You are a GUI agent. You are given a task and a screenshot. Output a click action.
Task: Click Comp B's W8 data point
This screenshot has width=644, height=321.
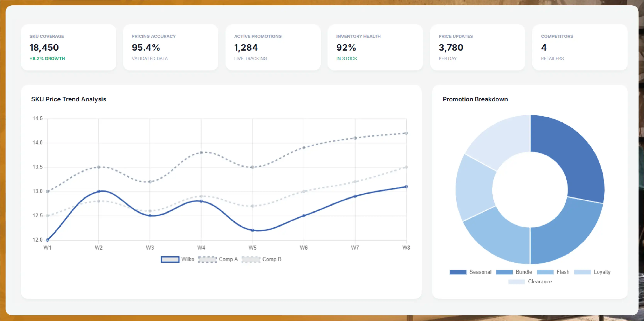pos(406,167)
